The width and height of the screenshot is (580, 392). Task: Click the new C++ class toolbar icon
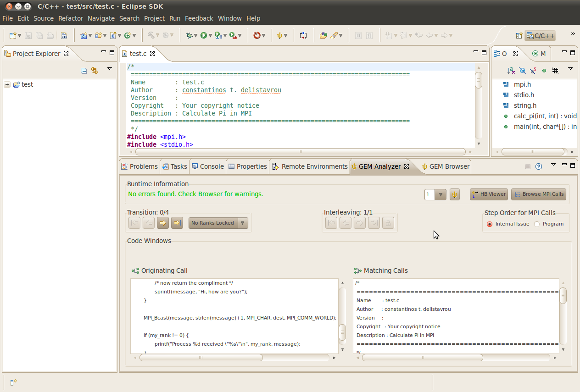(x=128, y=35)
